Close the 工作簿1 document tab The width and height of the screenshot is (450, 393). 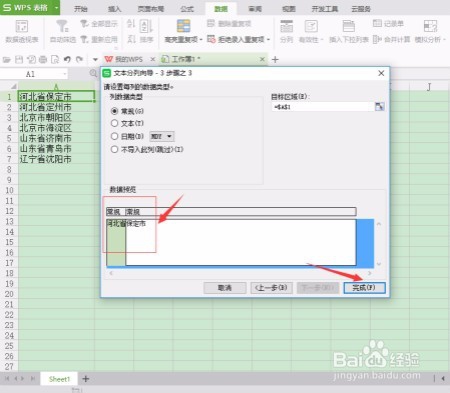(262, 59)
